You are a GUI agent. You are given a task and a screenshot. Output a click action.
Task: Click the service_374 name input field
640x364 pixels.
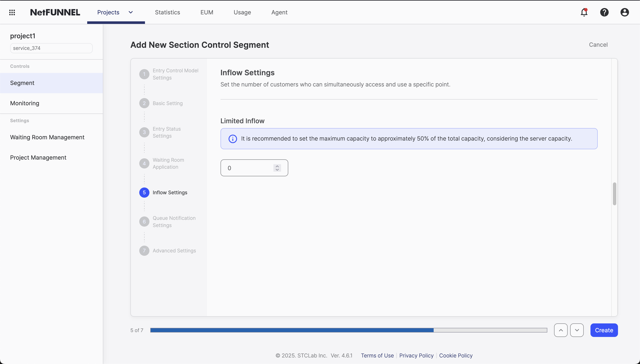51,48
